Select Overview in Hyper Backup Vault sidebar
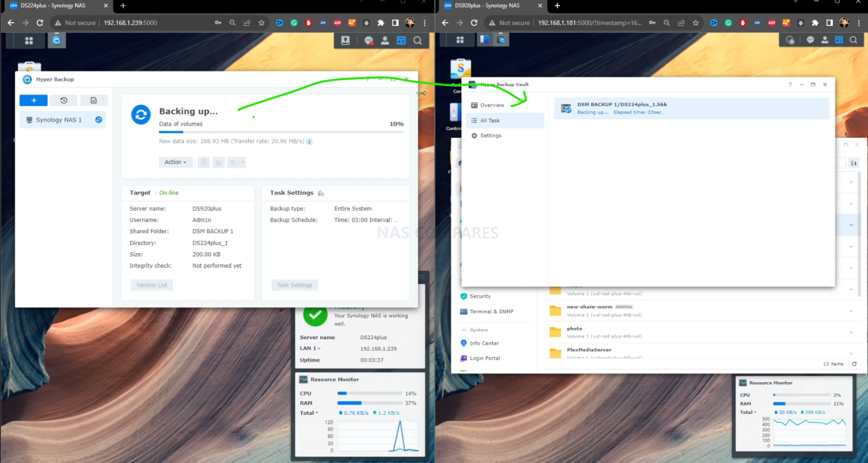This screenshot has width=868, height=463. pos(489,105)
